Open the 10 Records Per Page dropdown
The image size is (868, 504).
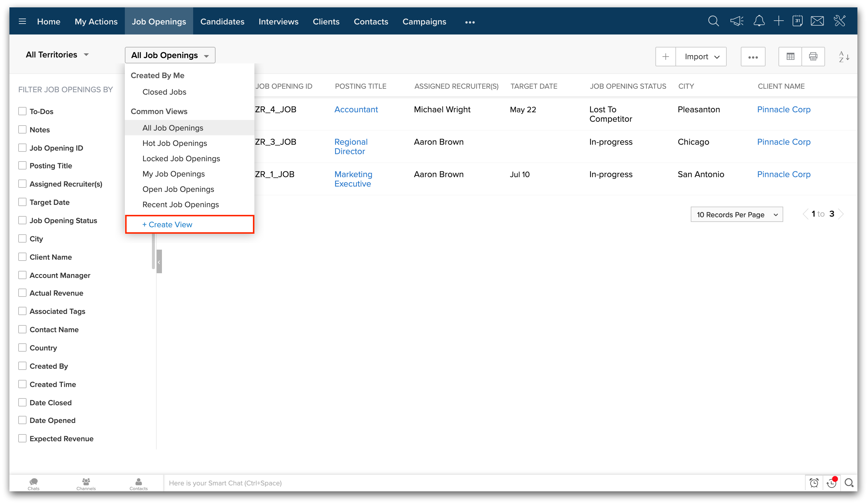(x=736, y=215)
